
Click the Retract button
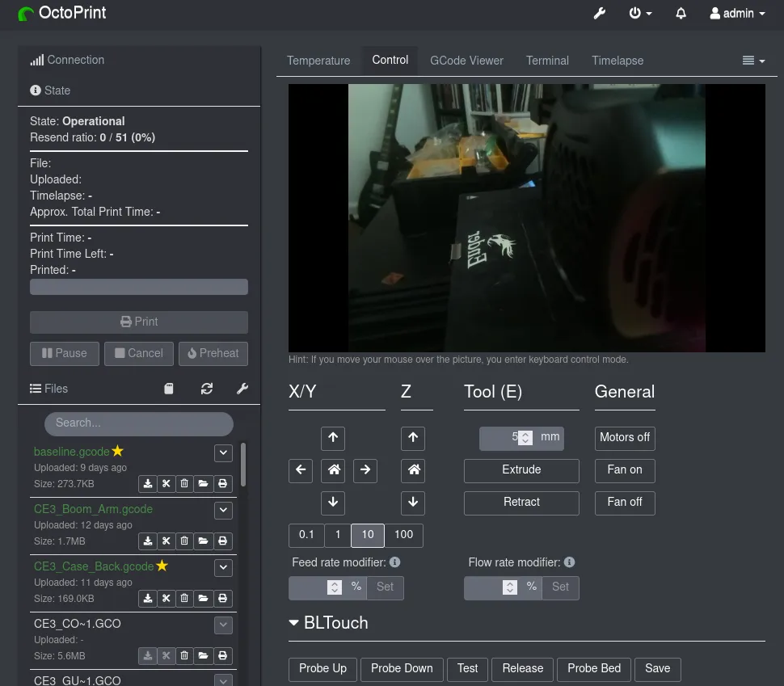click(521, 503)
